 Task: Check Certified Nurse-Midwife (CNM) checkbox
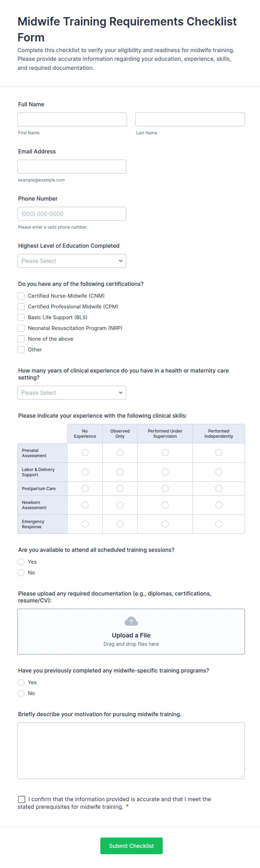point(21,296)
